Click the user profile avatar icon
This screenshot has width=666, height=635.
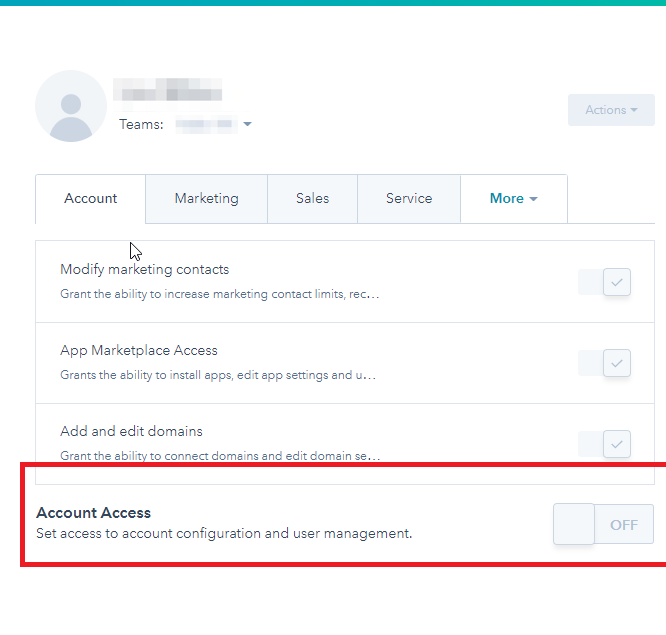(70, 106)
